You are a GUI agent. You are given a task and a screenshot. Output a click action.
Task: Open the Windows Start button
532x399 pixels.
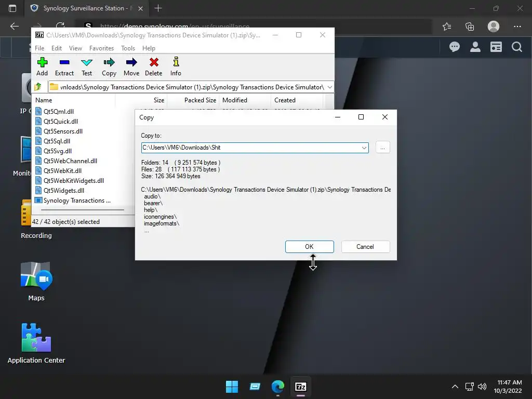(x=232, y=387)
